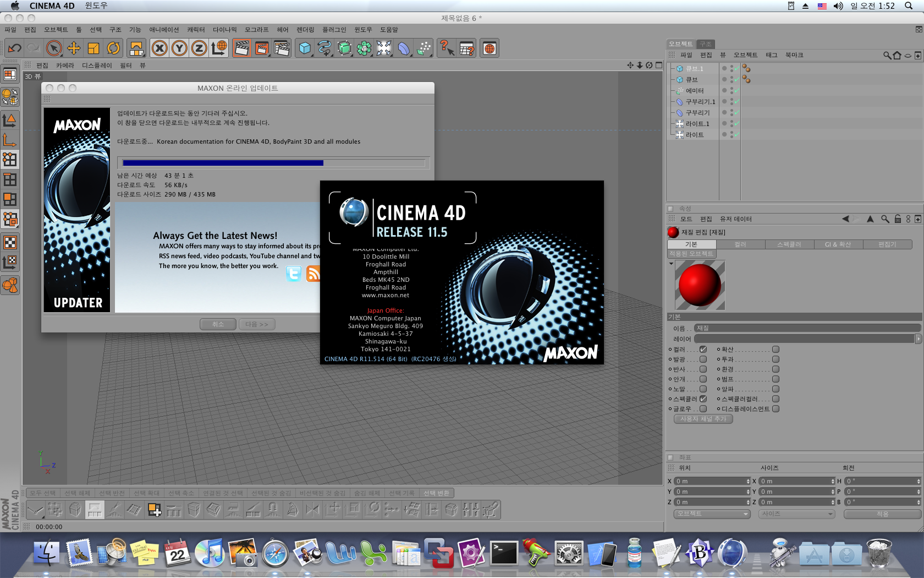The image size is (924, 578).
Task: Render the active view with the clapperboard icon
Action: tap(241, 48)
